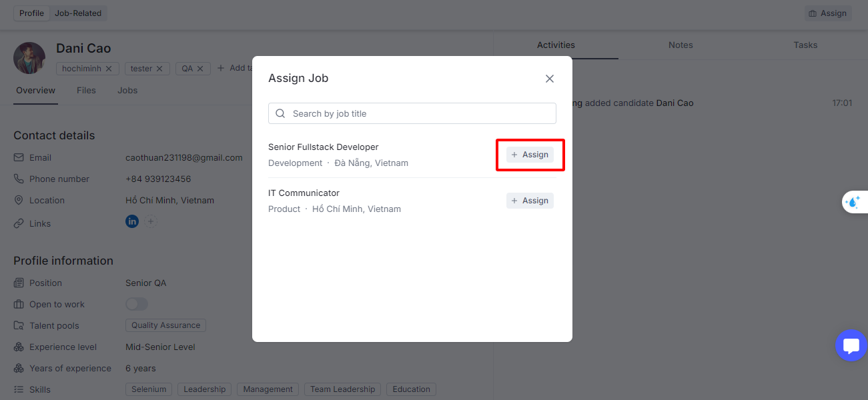Toggle the Open to work switch
This screenshot has height=400, width=868.
tap(137, 304)
